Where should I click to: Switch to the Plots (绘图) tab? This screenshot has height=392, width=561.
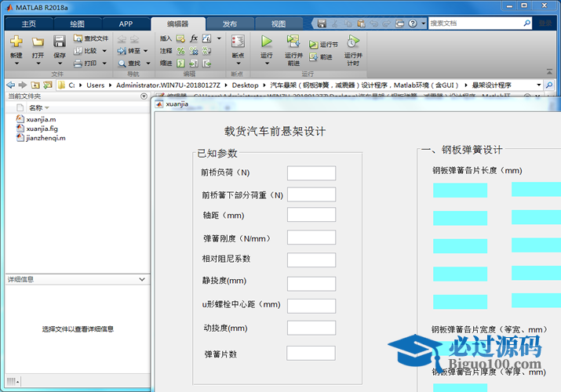point(77,24)
